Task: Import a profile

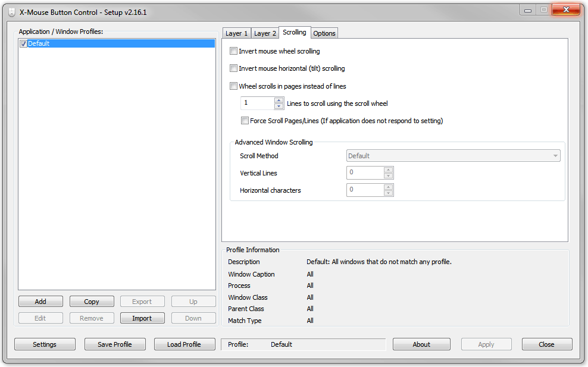Action: (142, 318)
